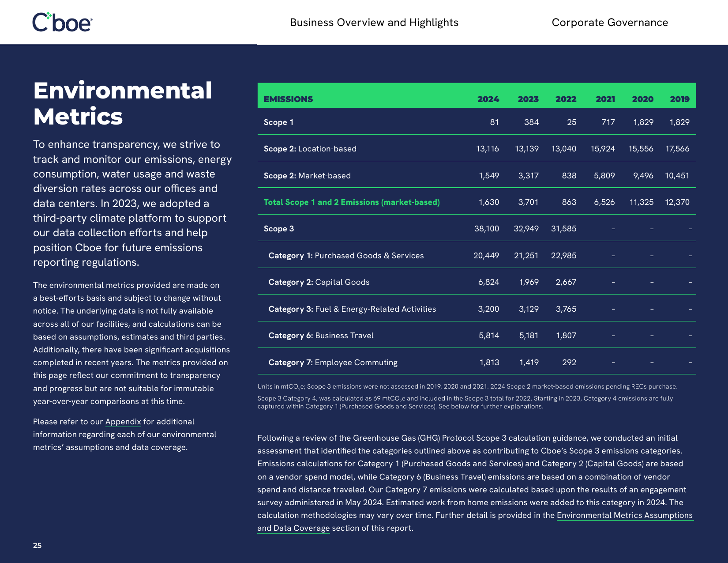Click the value 13,116 for Location-based 2024
The image size is (728, 563).
click(x=488, y=149)
